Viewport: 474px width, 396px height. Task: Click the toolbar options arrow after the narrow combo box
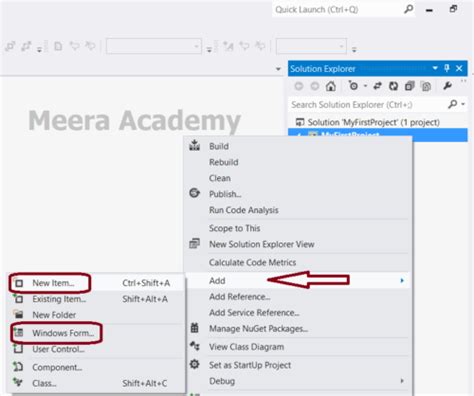click(354, 50)
